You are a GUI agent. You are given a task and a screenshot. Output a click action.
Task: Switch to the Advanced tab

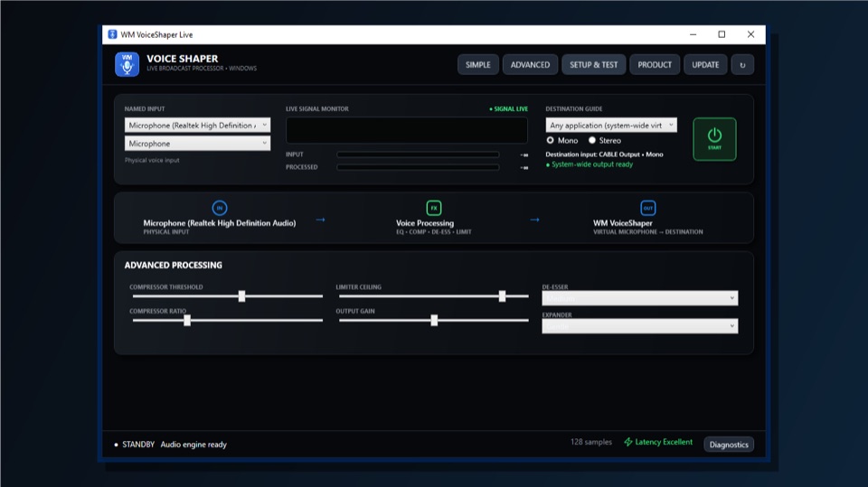[530, 65]
